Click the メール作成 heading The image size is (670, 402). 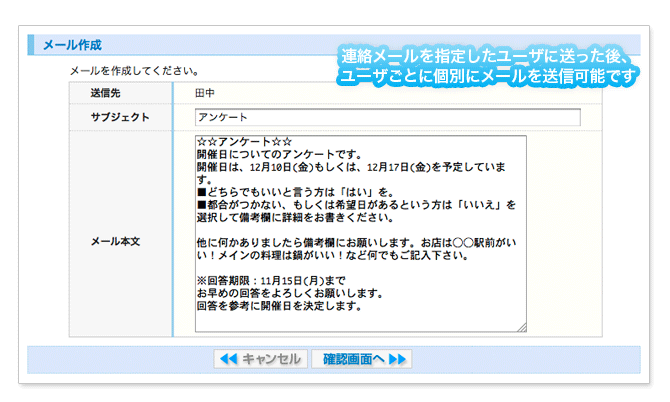(x=72, y=45)
